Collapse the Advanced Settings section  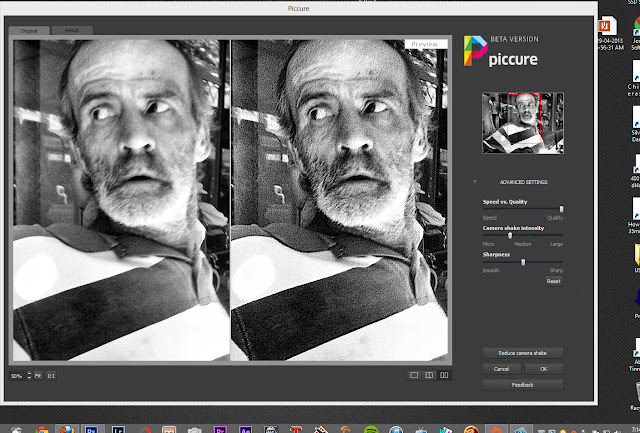(475, 181)
